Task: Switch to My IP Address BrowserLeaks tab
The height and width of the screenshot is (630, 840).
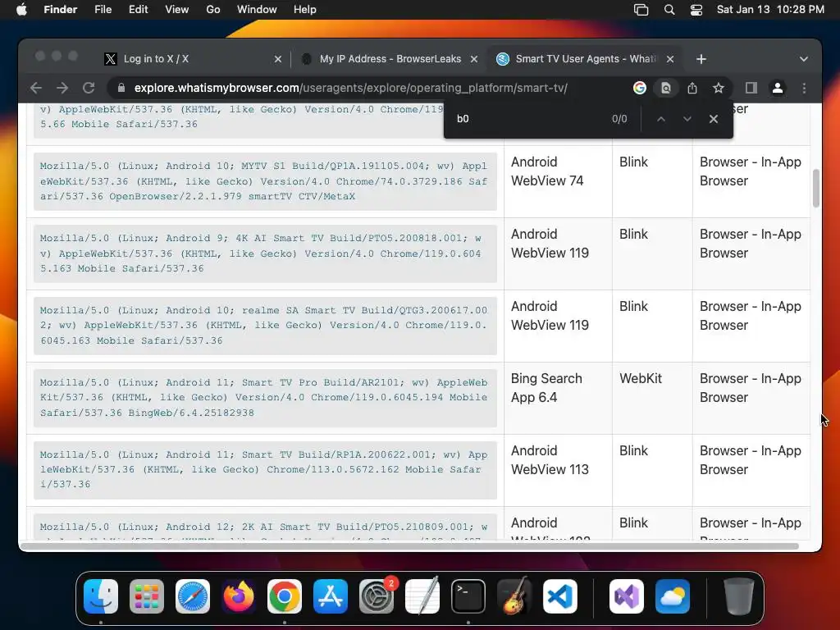Action: pyautogui.click(x=389, y=59)
